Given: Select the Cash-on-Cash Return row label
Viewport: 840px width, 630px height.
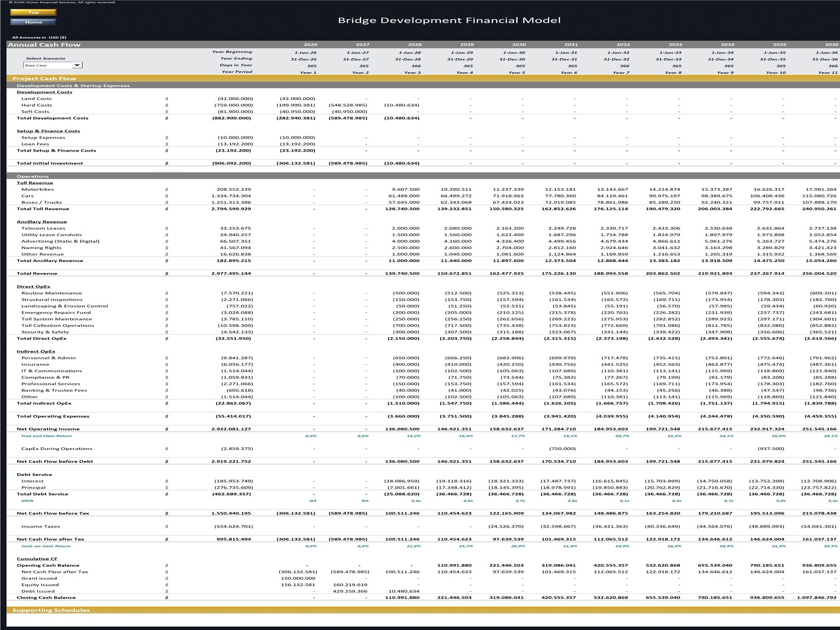Looking at the screenshot, I should (46, 546).
